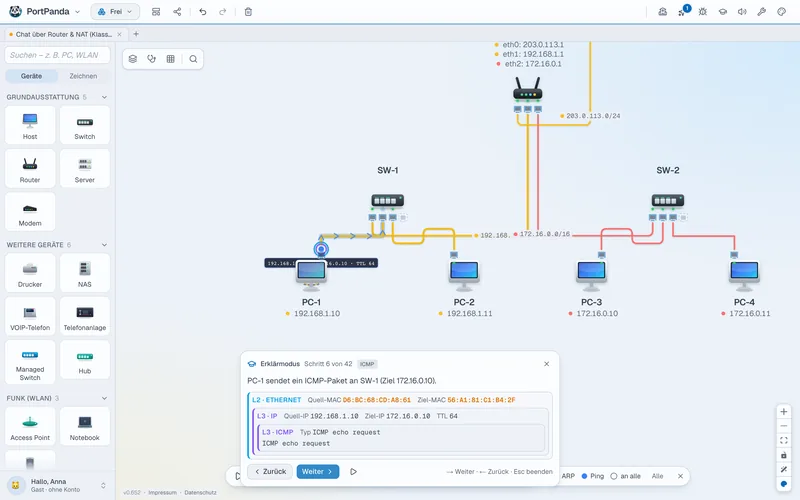Switch to the Zeichnen tab
This screenshot has height=500, width=800.
point(83,76)
